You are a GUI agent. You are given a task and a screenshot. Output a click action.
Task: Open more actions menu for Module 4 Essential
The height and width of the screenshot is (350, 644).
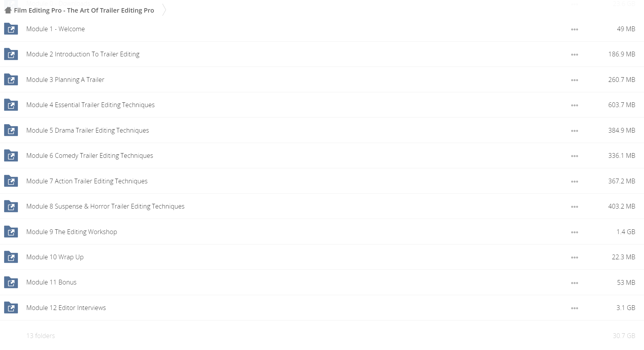coord(574,105)
